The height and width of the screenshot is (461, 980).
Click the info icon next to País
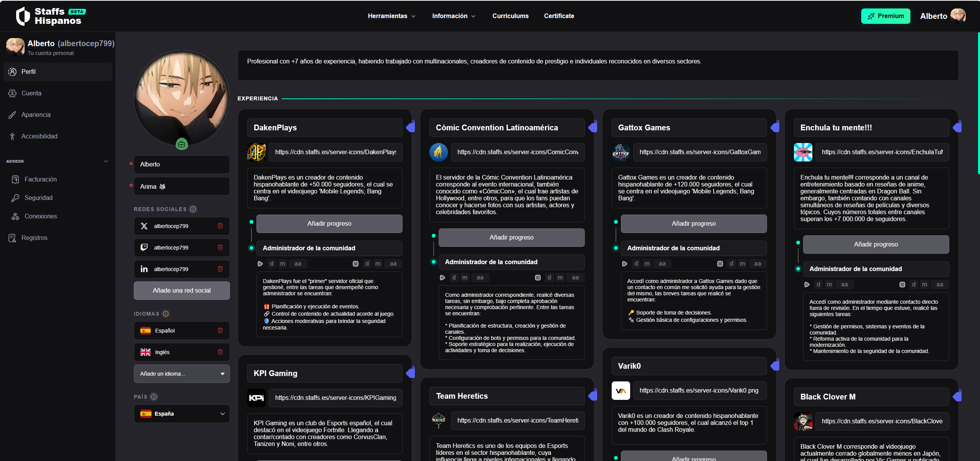click(154, 397)
